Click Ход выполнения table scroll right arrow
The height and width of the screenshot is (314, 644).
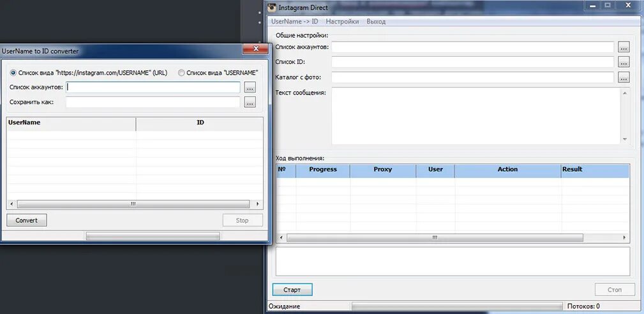[x=624, y=237]
